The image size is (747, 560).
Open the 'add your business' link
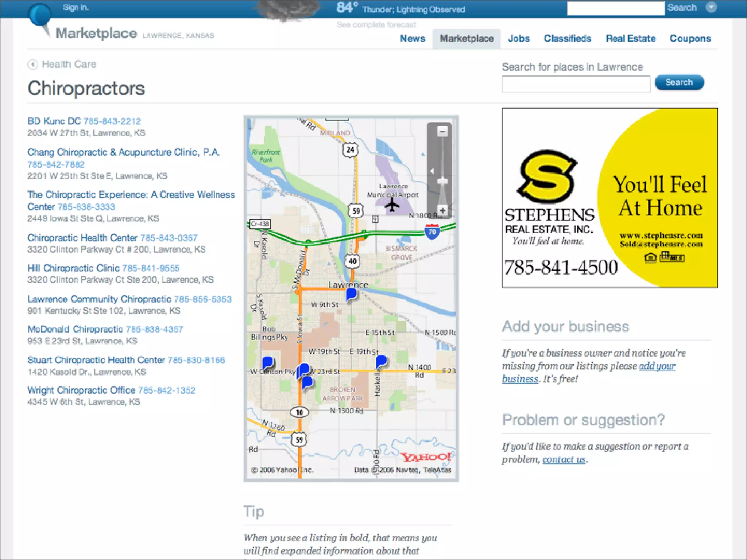[657, 366]
